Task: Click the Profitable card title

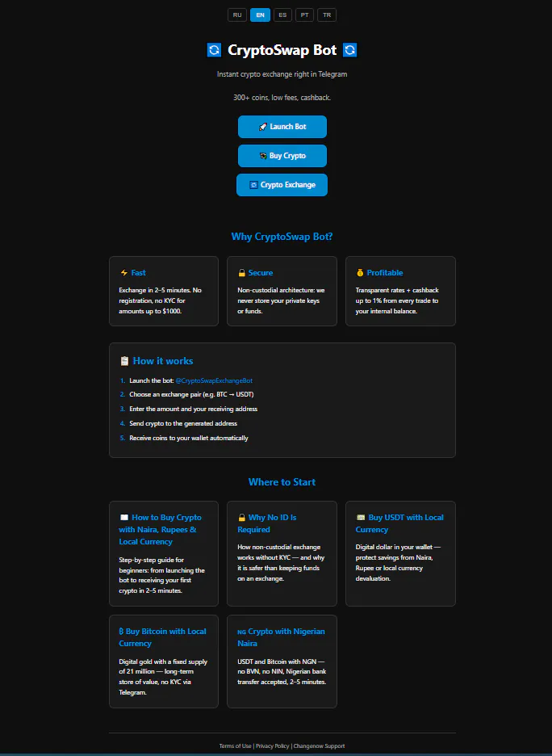Action: 385,273
